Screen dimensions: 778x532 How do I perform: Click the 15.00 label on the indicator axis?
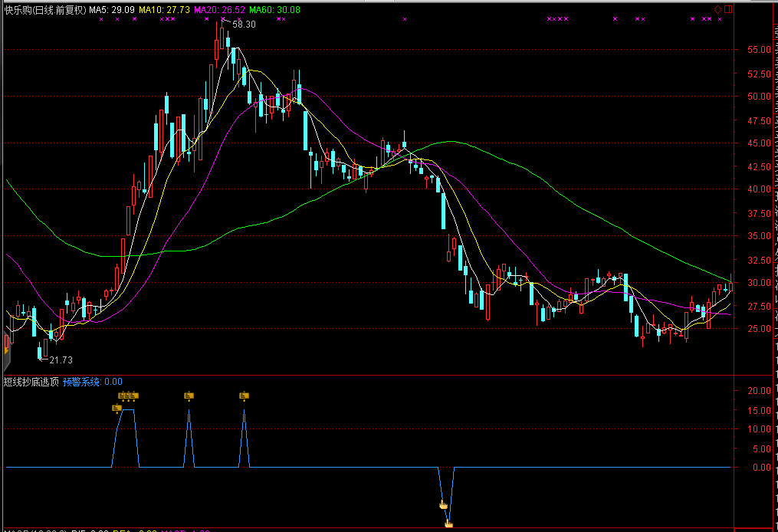click(760, 409)
